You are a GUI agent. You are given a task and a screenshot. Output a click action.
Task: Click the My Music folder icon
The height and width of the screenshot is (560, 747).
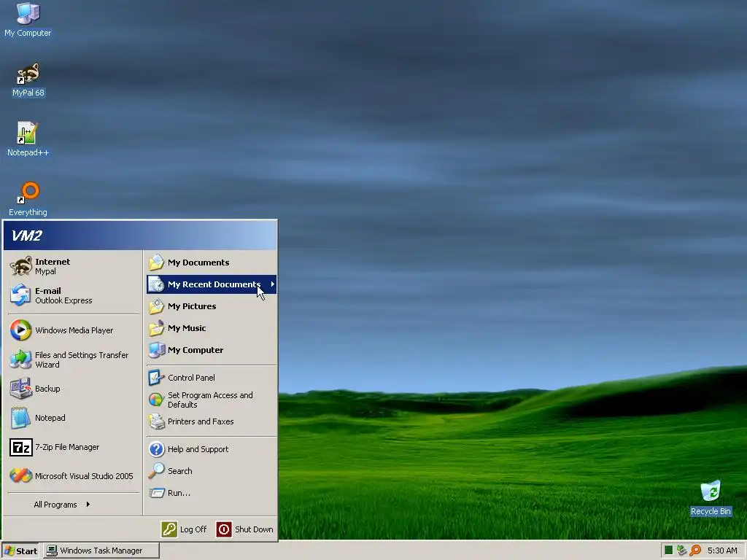point(156,328)
